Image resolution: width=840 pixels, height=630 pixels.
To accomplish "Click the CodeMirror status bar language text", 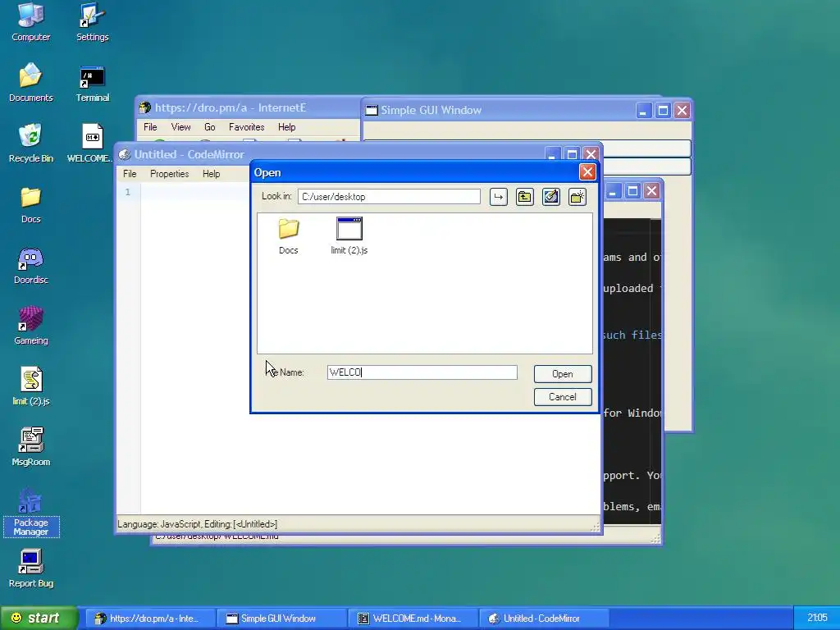I will tap(197, 524).
